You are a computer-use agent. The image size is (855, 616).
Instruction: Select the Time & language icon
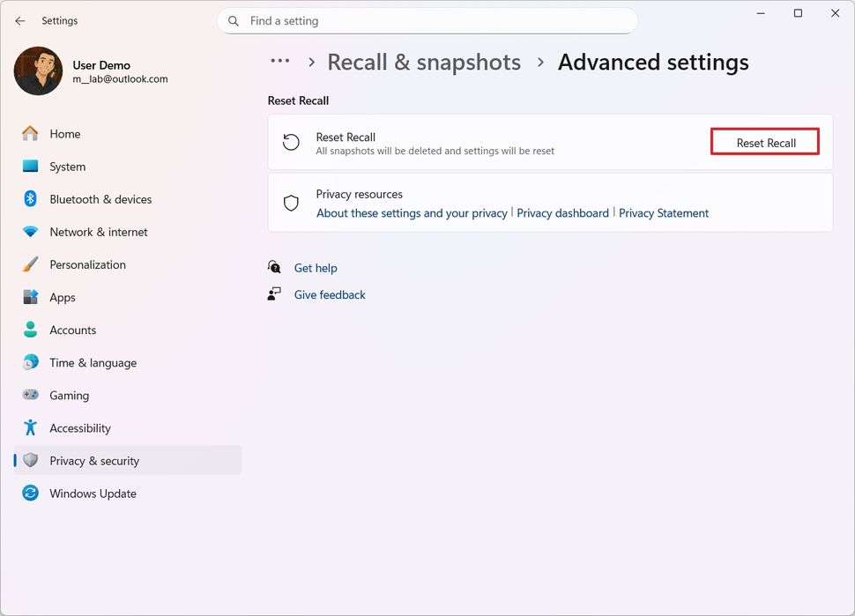(29, 362)
